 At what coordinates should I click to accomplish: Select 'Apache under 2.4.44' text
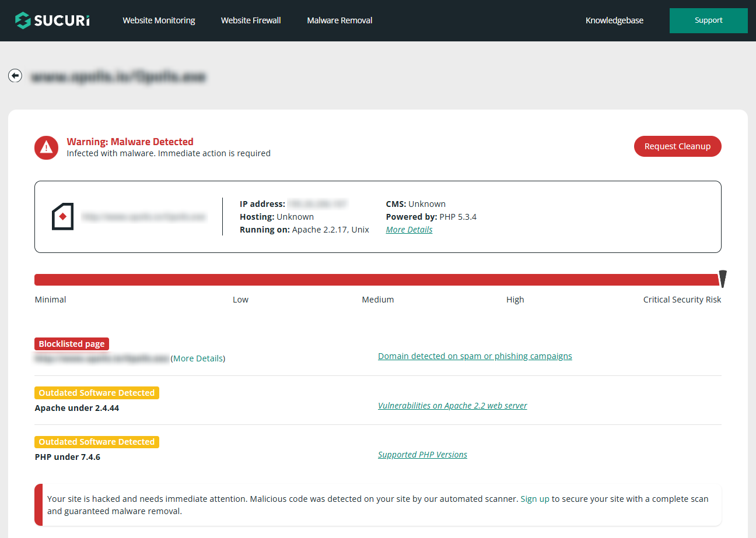77,408
